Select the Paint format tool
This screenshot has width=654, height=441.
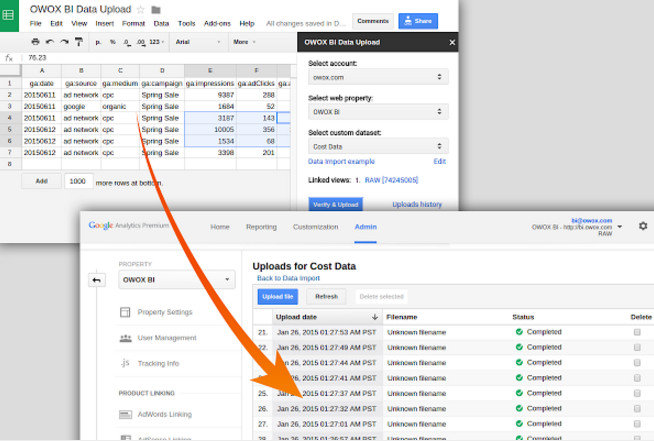(x=78, y=42)
